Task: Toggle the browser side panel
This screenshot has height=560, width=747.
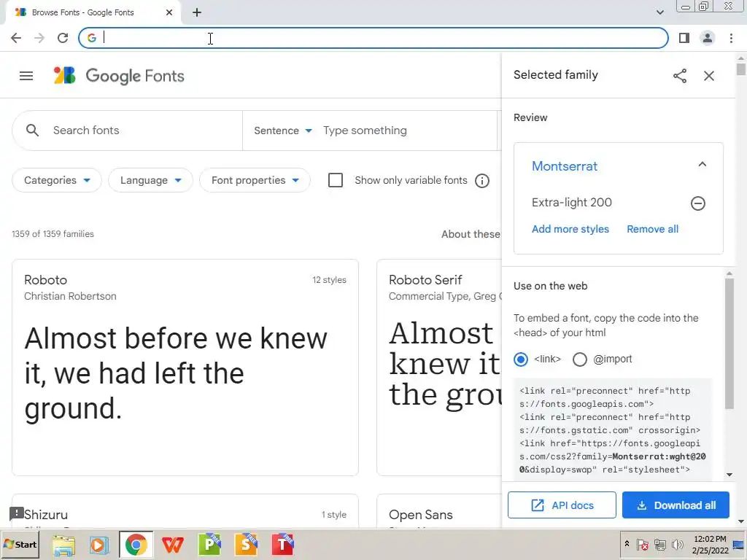Action: click(x=684, y=38)
